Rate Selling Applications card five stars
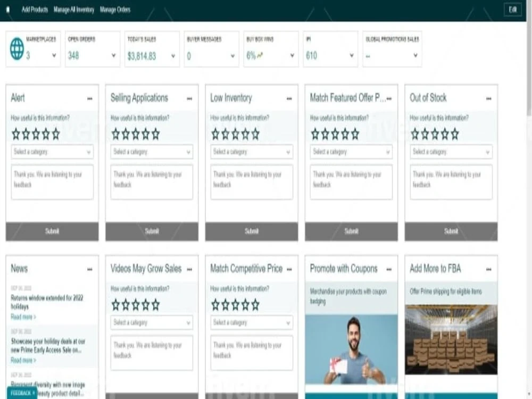532x399 pixels. (x=156, y=134)
